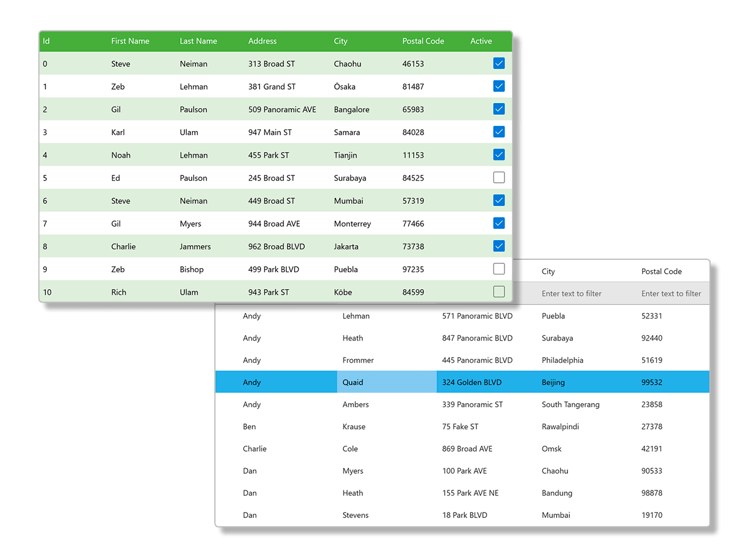Click the City filter input field
Image resolution: width=755 pixels, height=560 pixels.
pyautogui.click(x=572, y=293)
